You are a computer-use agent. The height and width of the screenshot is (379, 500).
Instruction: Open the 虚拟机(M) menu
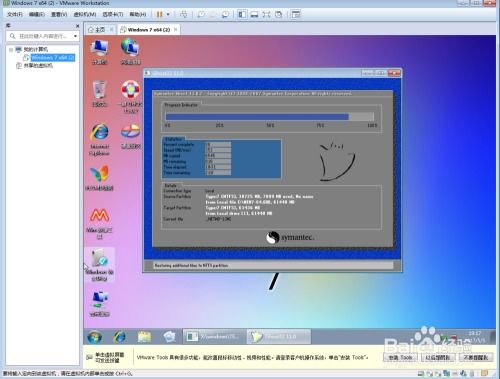[85, 14]
